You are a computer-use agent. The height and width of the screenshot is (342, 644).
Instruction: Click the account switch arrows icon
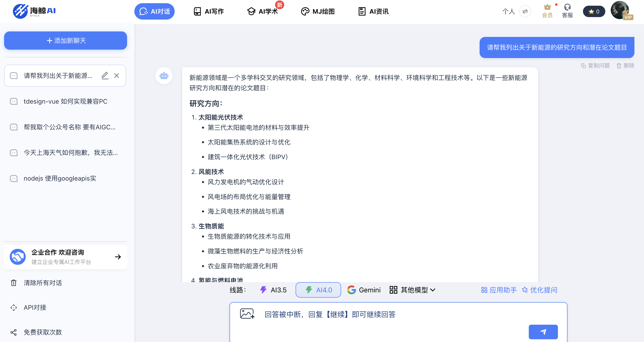525,11
